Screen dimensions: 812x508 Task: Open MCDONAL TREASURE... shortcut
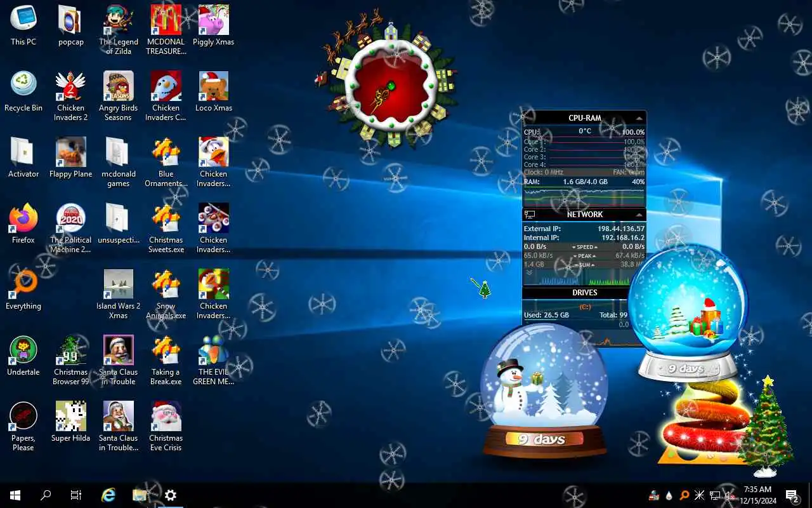tap(166, 30)
